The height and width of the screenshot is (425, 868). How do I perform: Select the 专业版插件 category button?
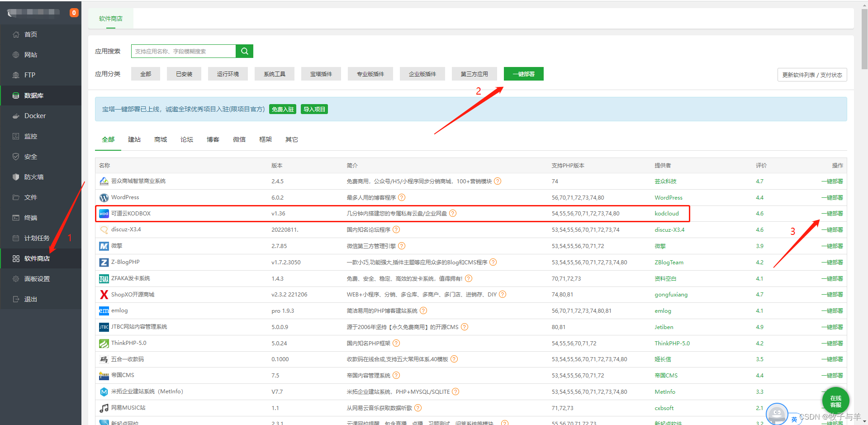(x=370, y=74)
